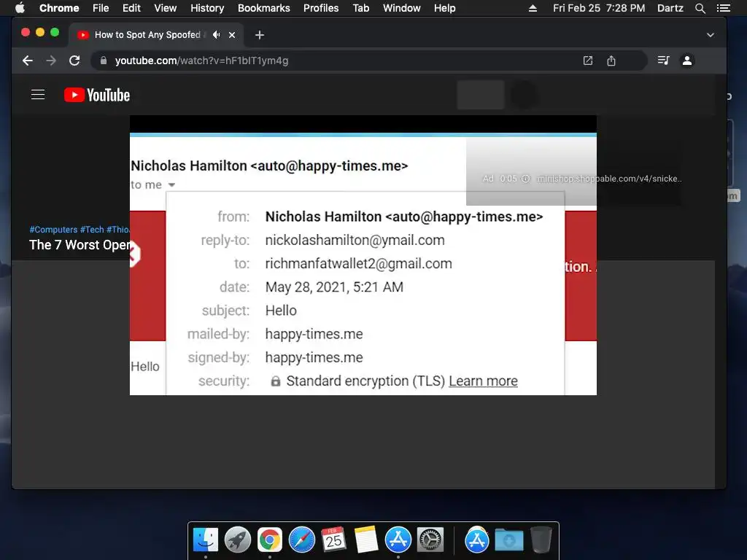The width and height of the screenshot is (747, 560).
Task: Open Notes from the dock
Action: click(366, 540)
